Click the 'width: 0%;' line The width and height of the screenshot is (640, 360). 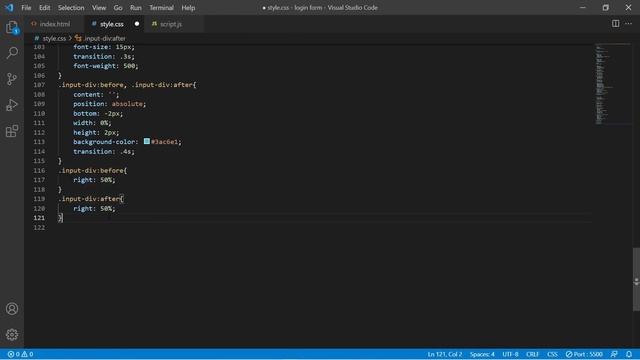92,123
